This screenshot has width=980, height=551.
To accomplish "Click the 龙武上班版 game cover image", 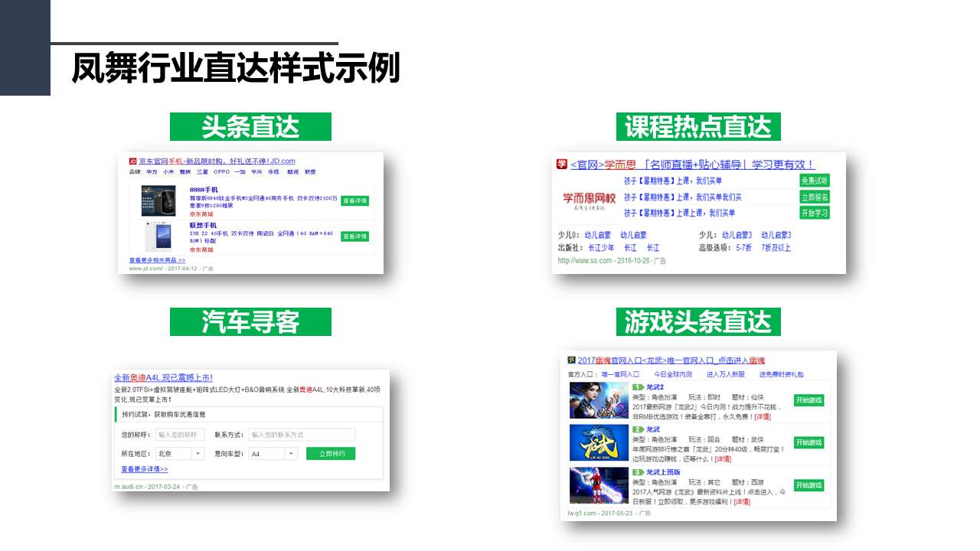I will (x=599, y=485).
